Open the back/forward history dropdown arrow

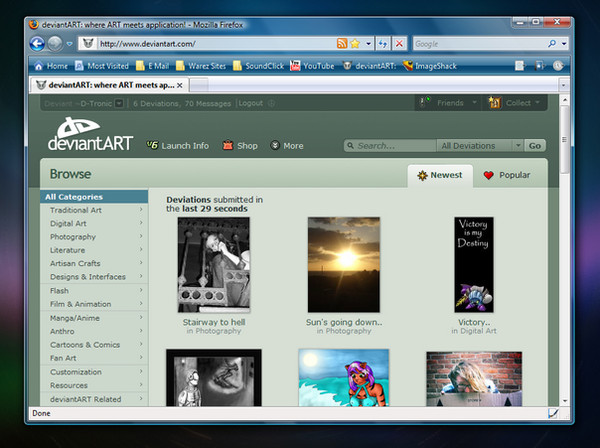[70, 44]
